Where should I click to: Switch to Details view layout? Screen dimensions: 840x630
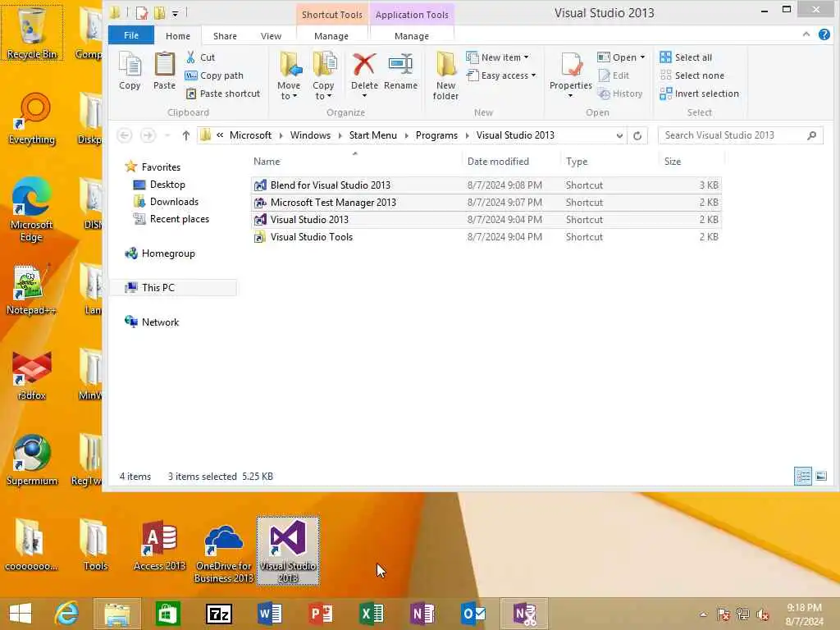pos(802,476)
